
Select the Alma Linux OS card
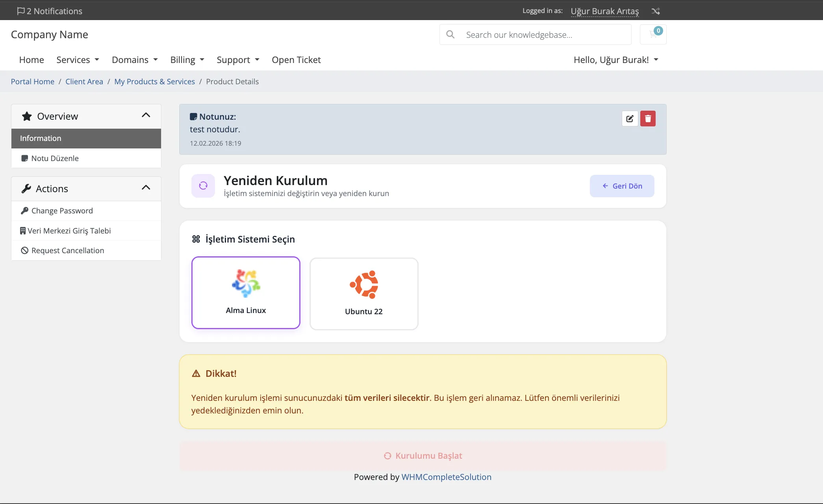[246, 293]
